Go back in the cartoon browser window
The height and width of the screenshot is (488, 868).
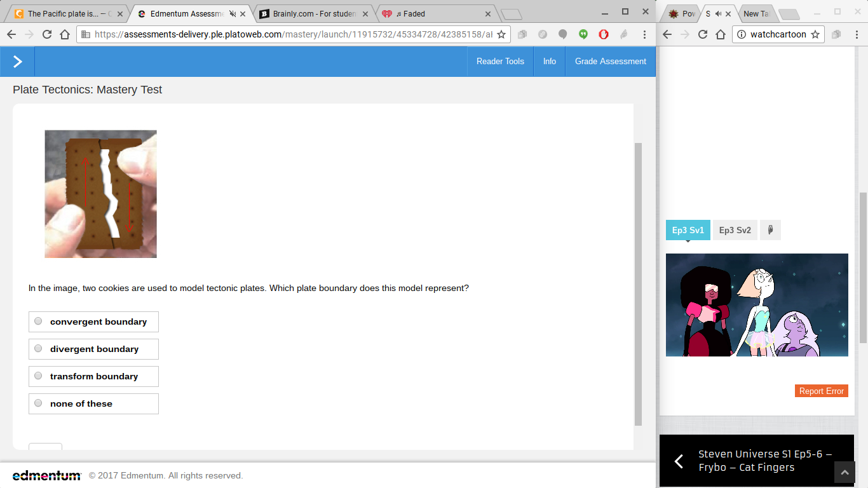(x=667, y=34)
